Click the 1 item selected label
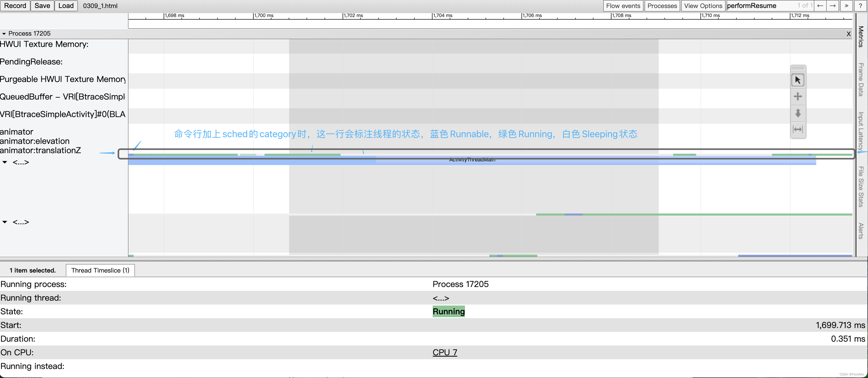Screen dimensions: 868x378 pos(32,270)
